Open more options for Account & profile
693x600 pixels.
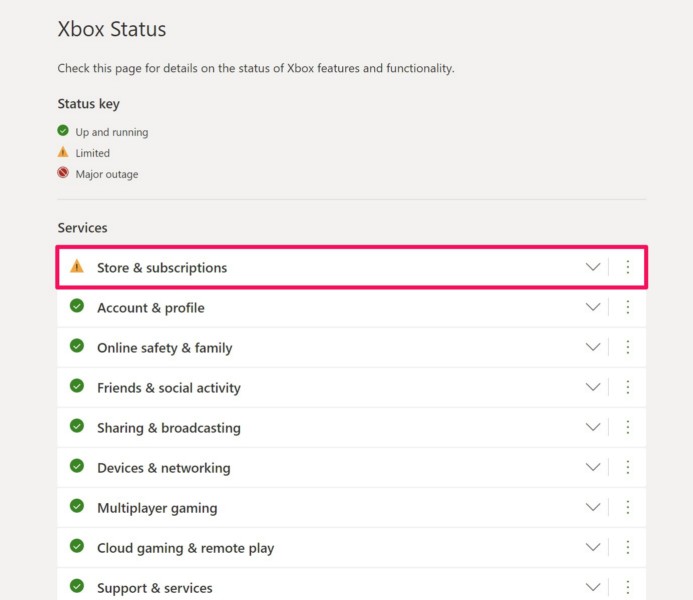628,307
